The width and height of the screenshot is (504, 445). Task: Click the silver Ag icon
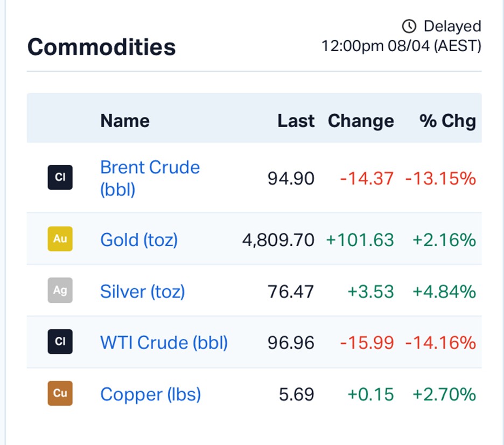(x=60, y=291)
